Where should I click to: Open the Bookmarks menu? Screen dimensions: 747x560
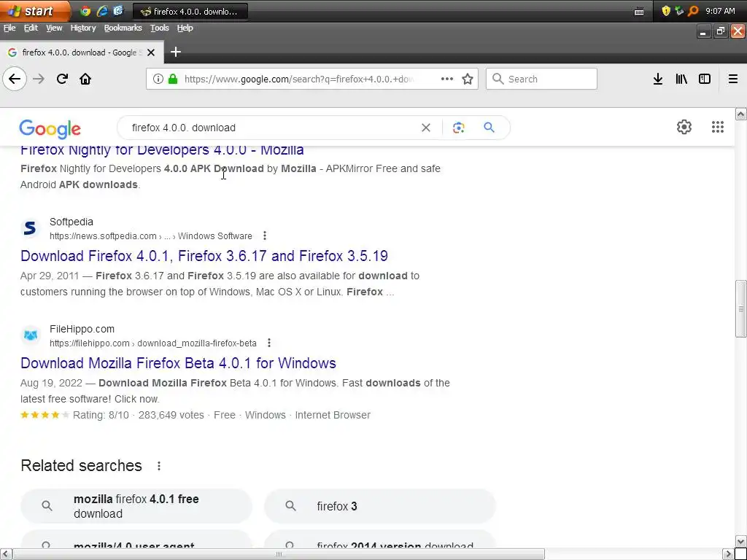point(123,28)
